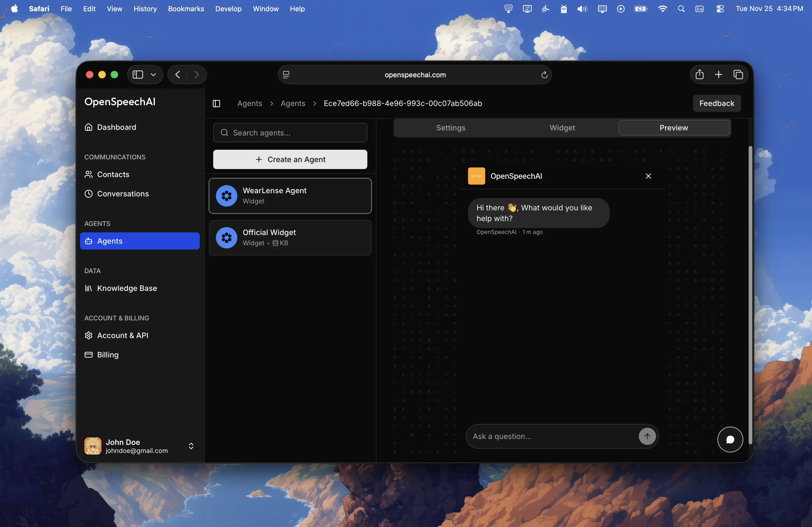The width and height of the screenshot is (812, 527).
Task: Go to Conversations
Action: point(140,194)
